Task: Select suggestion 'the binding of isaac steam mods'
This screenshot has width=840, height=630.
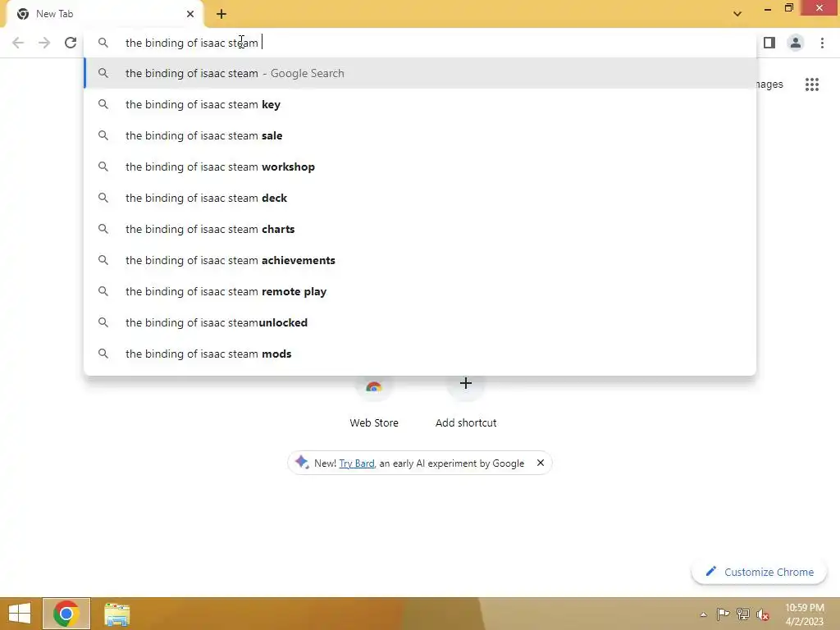Action: click(x=421, y=354)
